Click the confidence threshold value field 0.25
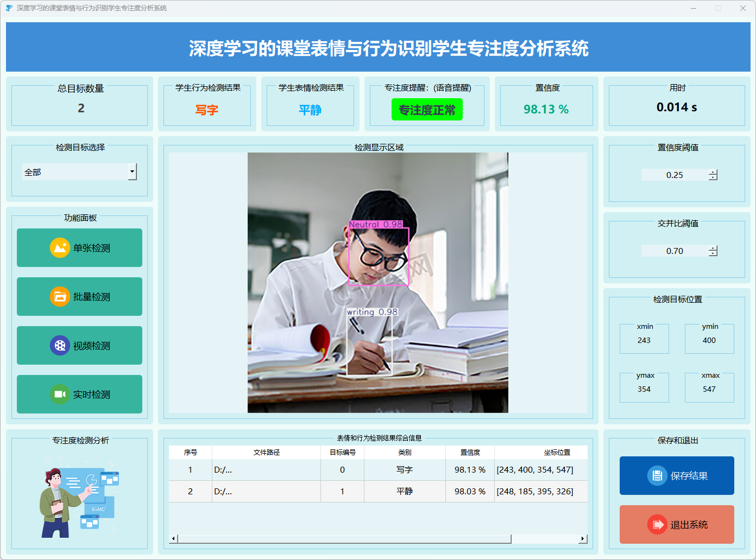 675,175
